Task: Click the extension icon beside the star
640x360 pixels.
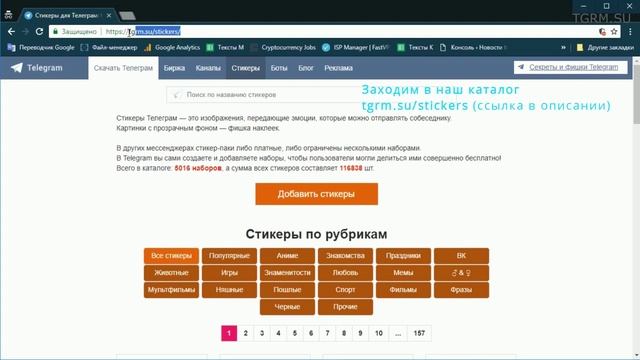Action: tap(602, 31)
